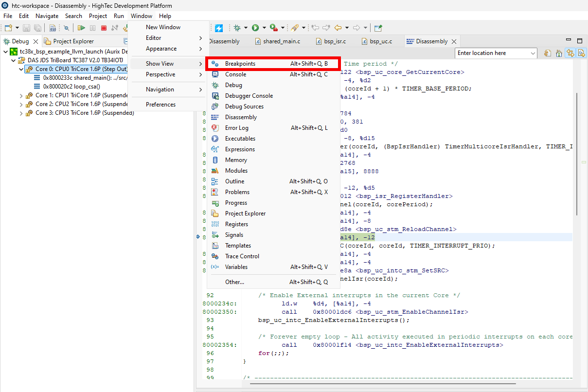The image size is (588, 392).
Task: Open Preferences from the Window menu
Action: [160, 105]
